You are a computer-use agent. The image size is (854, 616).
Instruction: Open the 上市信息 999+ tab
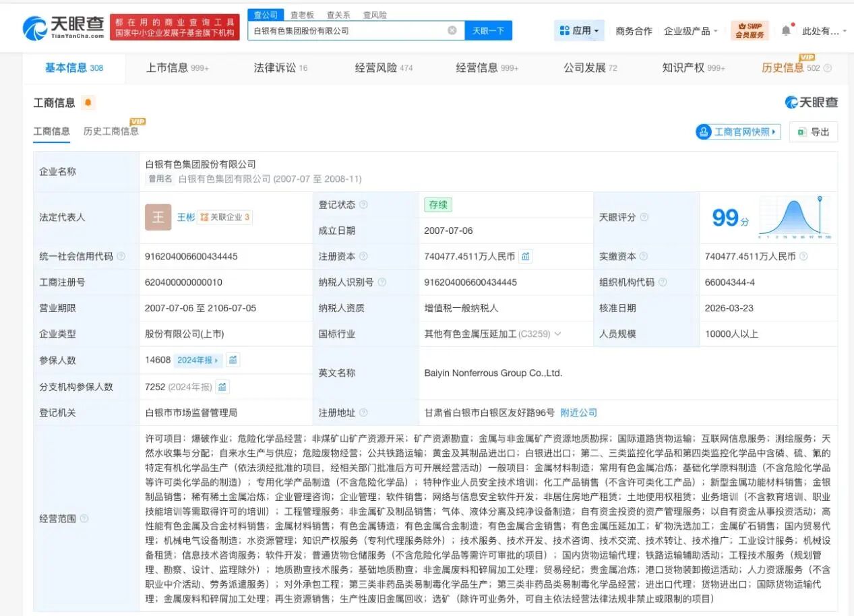click(177, 67)
